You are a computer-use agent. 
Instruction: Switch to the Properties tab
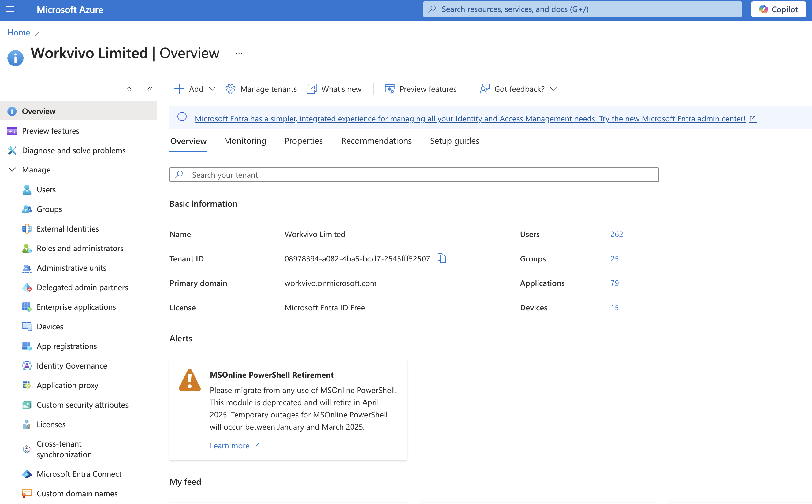304,141
